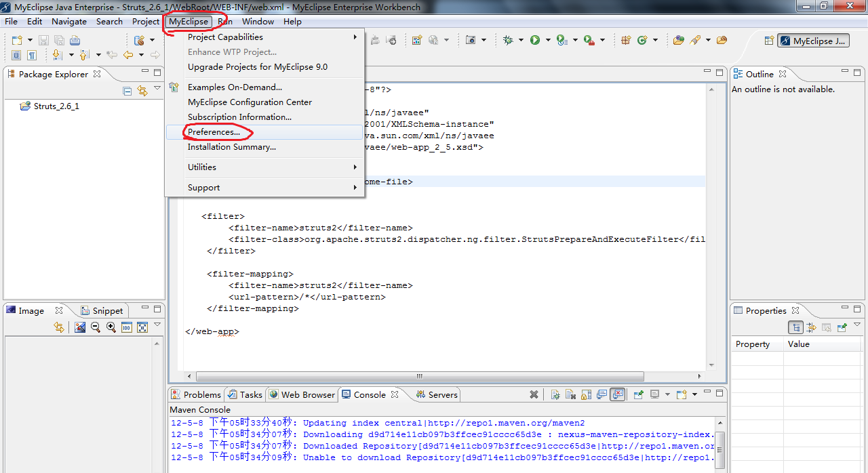Click the fit-to-window icon in Image view
The height and width of the screenshot is (473, 868).
(142, 327)
